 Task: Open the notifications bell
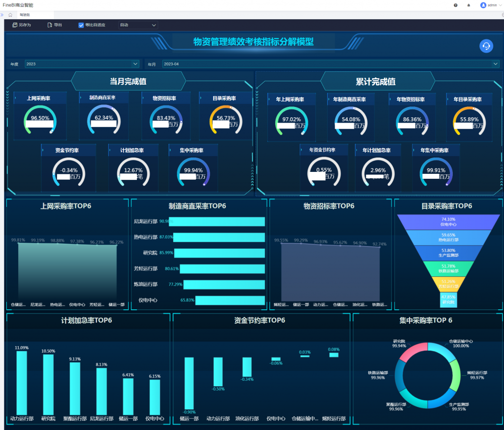tap(469, 5)
